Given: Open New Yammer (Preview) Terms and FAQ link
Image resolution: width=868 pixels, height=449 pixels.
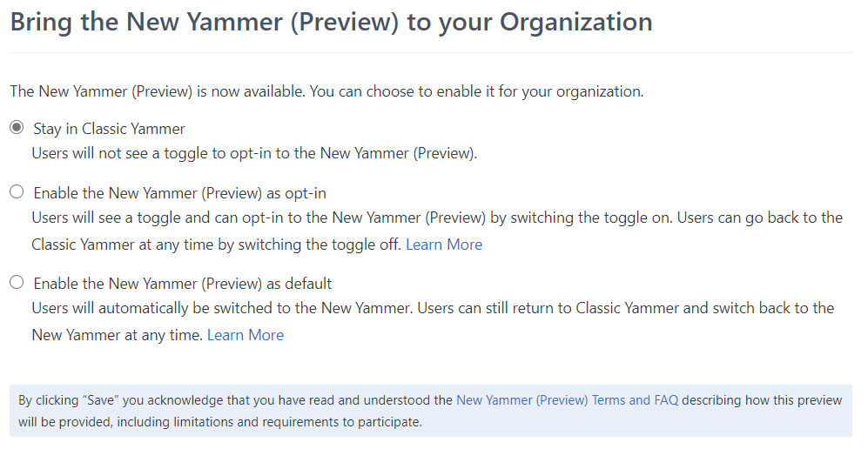Looking at the screenshot, I should coord(567,400).
